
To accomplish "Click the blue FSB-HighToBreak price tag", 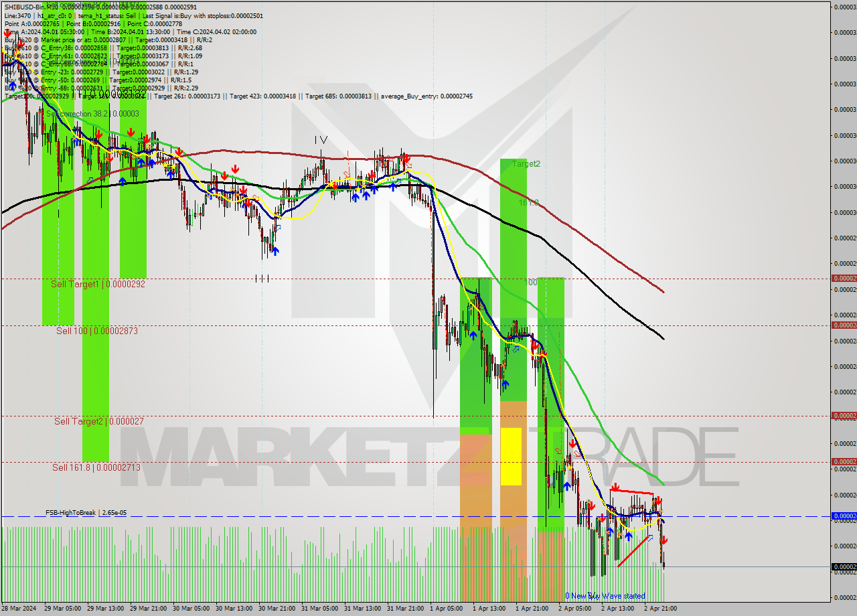I will click(x=843, y=516).
